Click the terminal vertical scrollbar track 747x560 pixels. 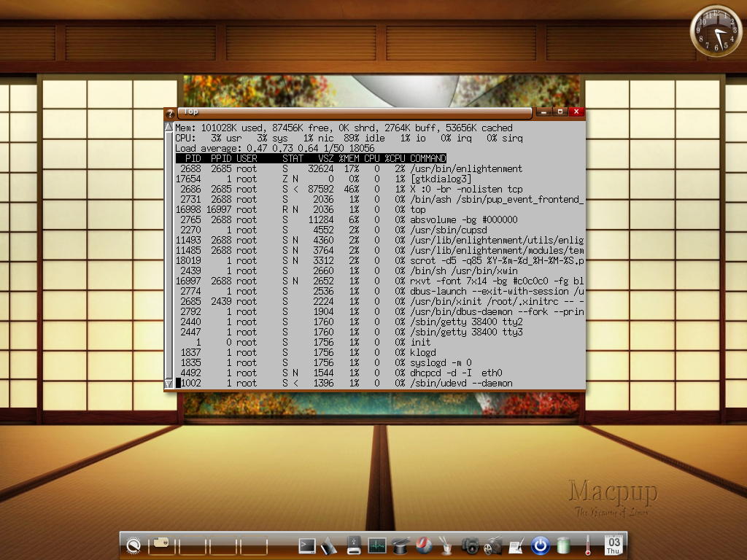click(x=169, y=254)
